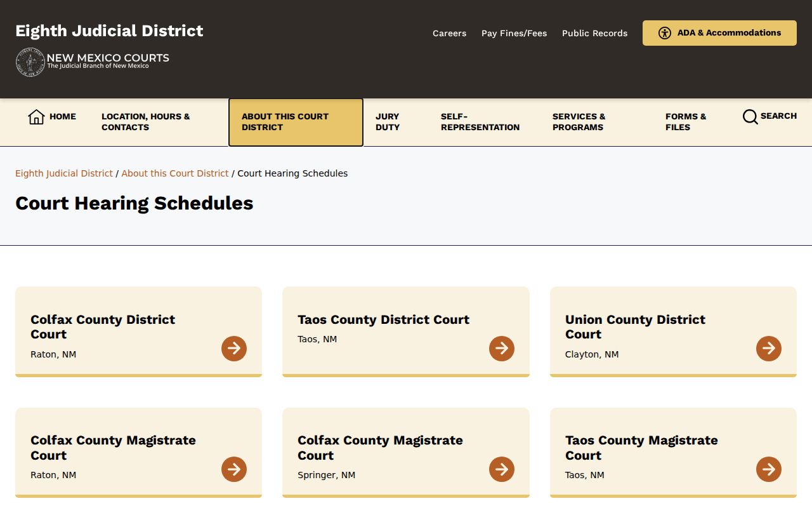Viewport: 812px width, 508px height.
Task: Open Taos County District Court arrow
Action: click(x=502, y=349)
